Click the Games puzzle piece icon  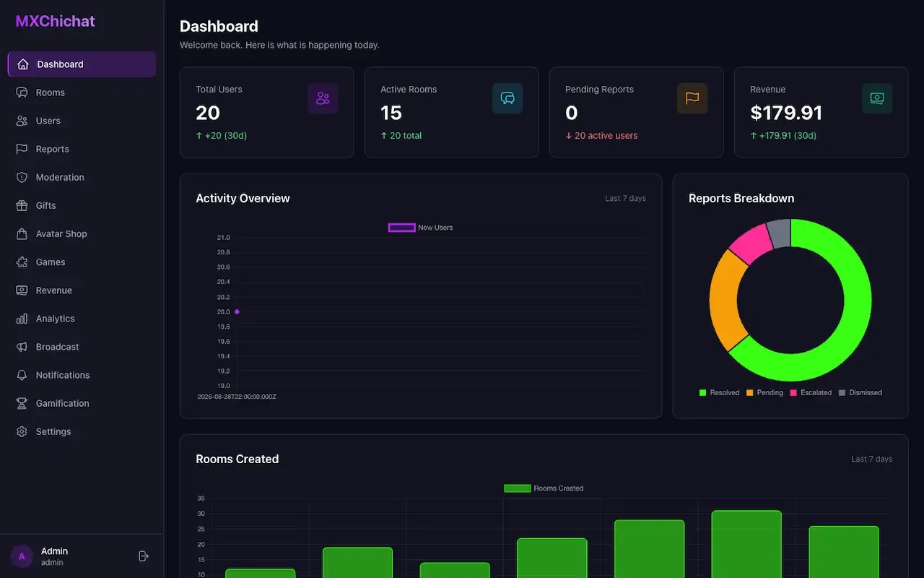(22, 262)
